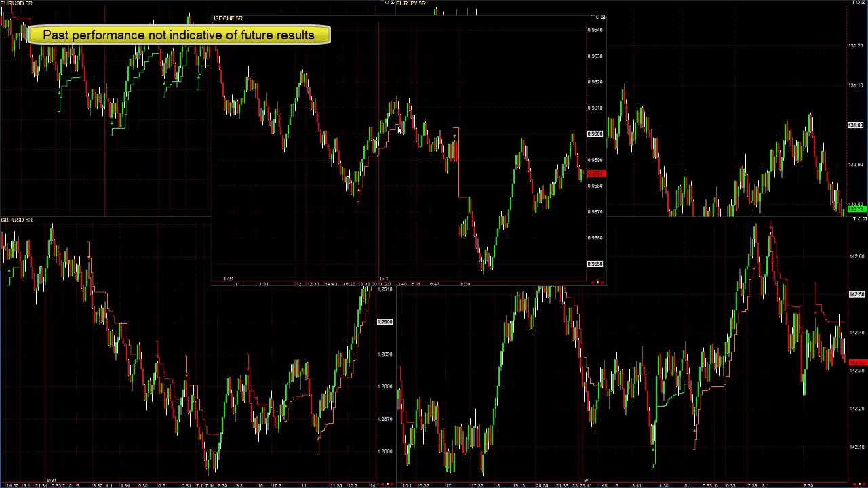The width and height of the screenshot is (868, 488).
Task: Select the GBPUSD 5R chart title
Action: 16,220
